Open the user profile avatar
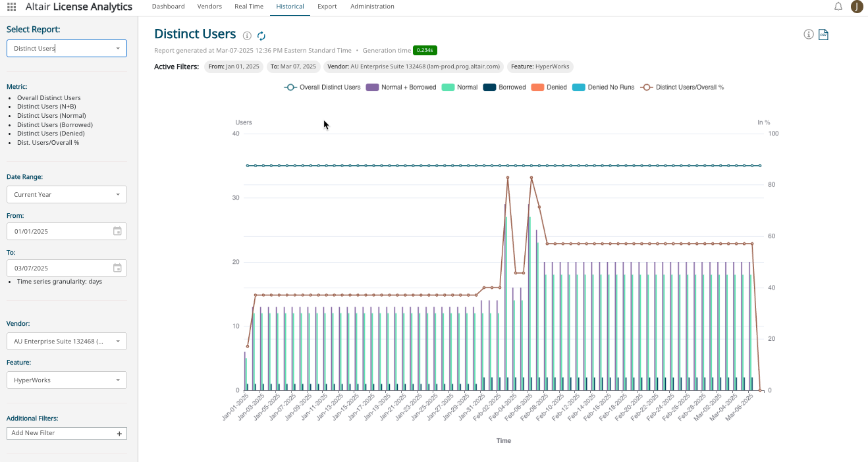This screenshot has width=868, height=462. [x=857, y=7]
